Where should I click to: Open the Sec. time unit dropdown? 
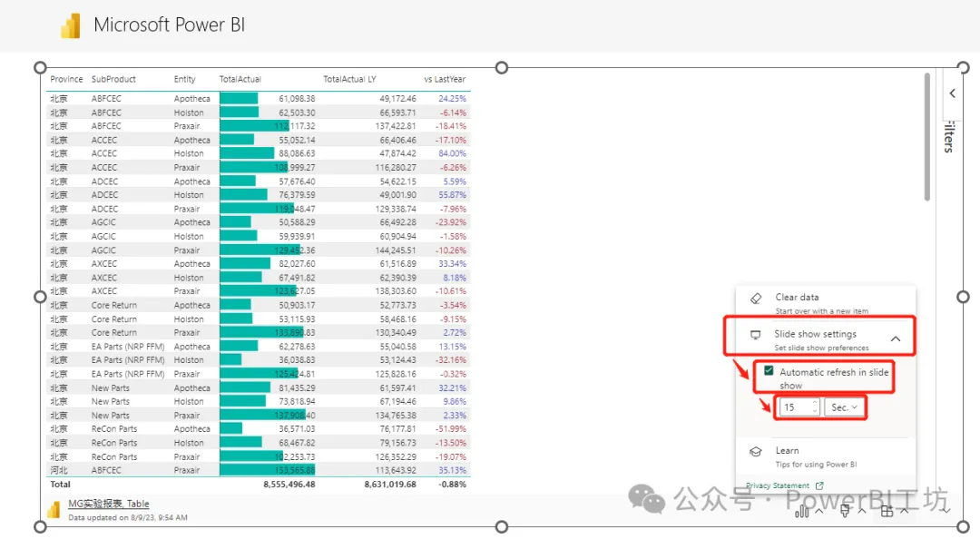coord(844,407)
